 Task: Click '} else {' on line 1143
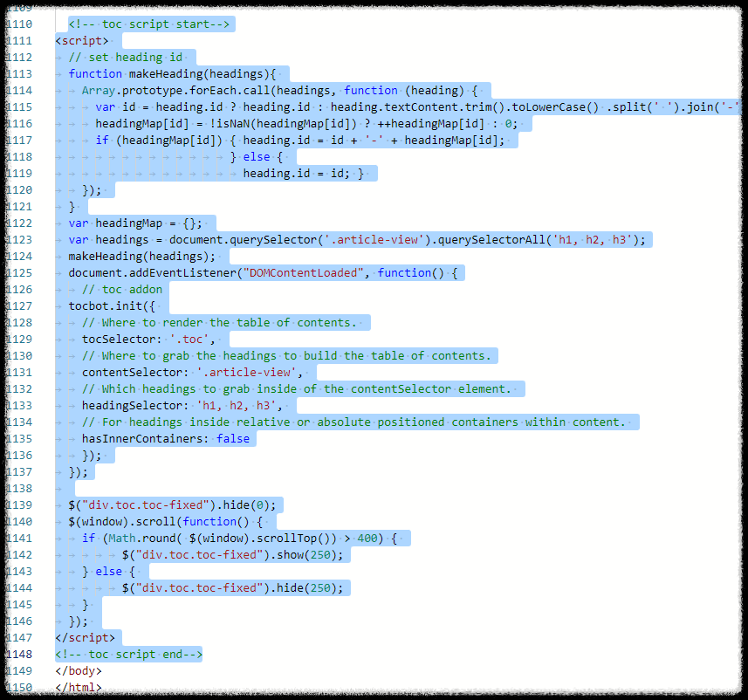[109, 571]
